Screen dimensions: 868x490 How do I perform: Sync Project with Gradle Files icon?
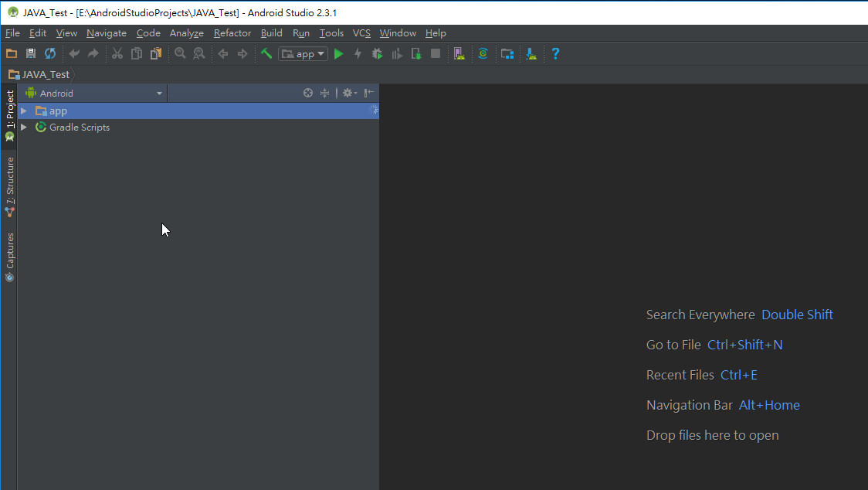[483, 54]
